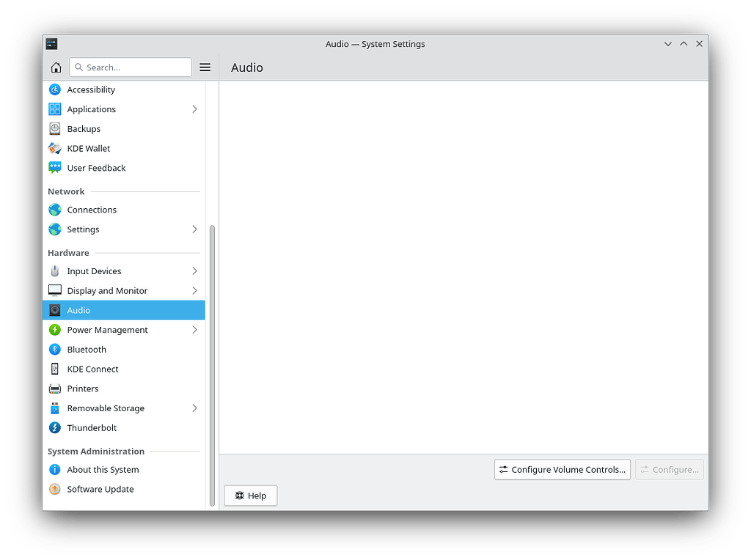Select the Bluetooth icon
This screenshot has height=560, width=751.
pyautogui.click(x=55, y=349)
